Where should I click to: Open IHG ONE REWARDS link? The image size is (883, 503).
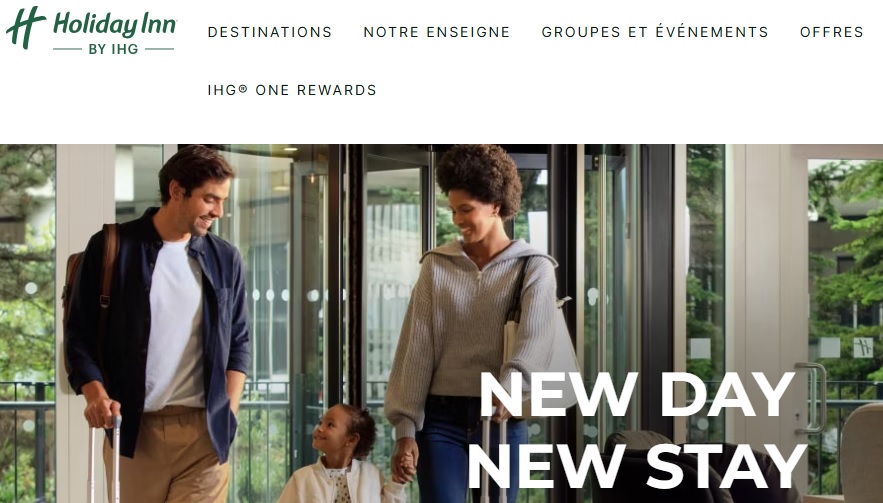[x=292, y=90]
